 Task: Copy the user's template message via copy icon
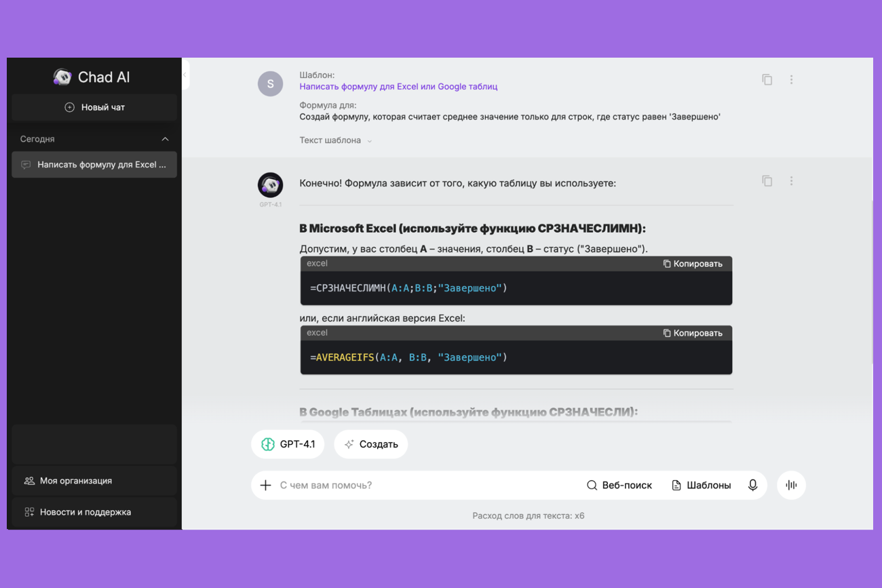pos(767,79)
